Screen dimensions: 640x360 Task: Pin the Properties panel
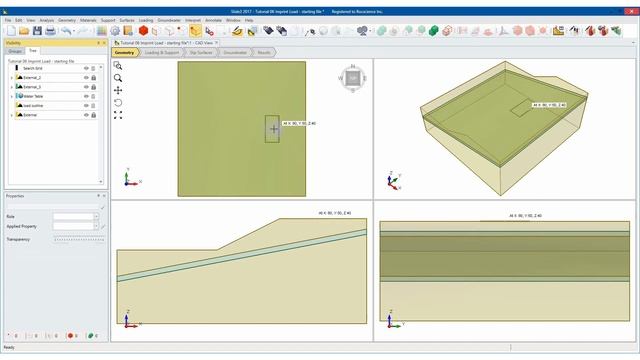tap(98, 196)
